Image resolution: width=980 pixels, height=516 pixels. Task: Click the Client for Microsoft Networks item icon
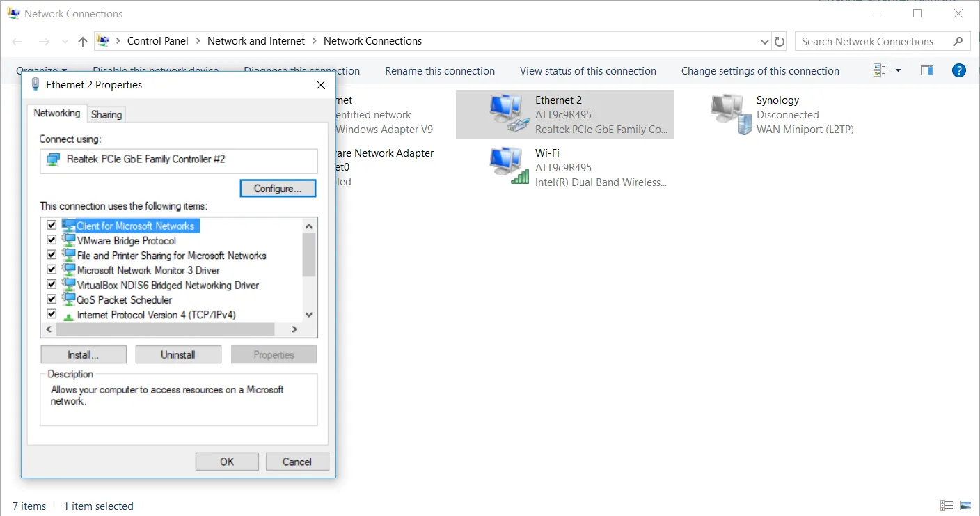[68, 225]
